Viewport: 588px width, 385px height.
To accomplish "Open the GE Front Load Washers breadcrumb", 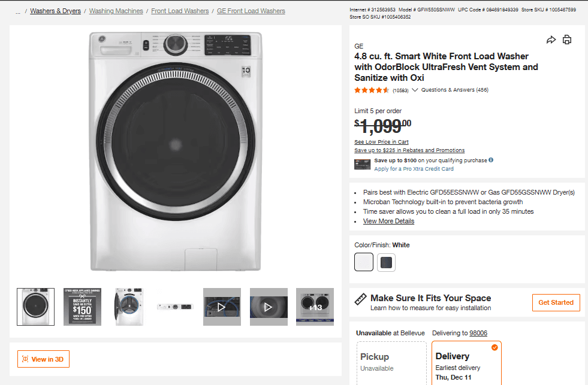I will 251,11.
